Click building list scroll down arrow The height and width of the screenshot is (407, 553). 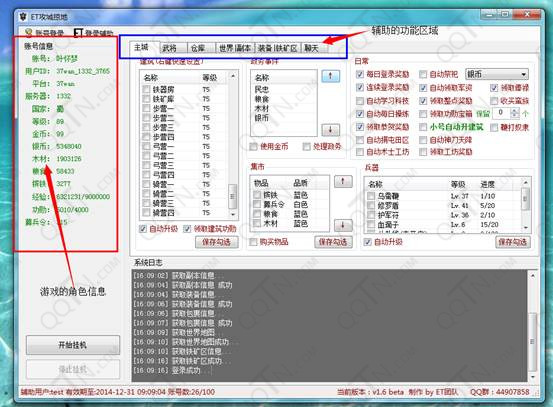(x=233, y=214)
